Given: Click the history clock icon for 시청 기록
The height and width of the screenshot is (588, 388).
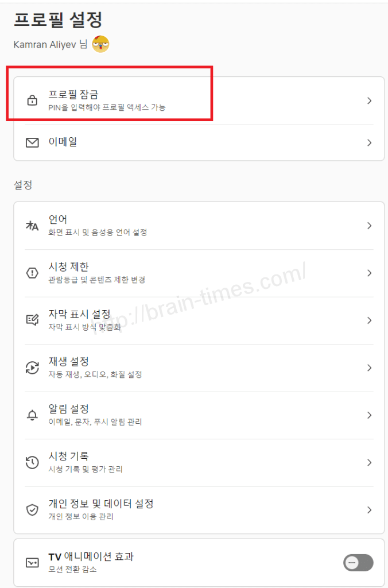Looking at the screenshot, I should point(33,463).
